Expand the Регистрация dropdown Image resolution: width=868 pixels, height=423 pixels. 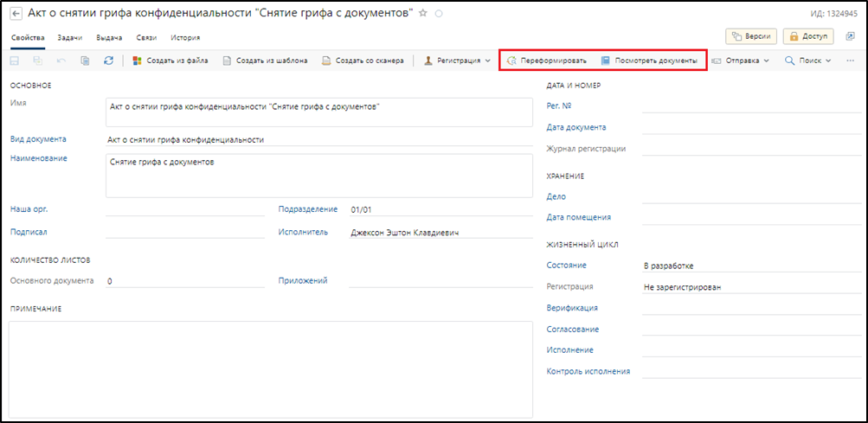457,61
